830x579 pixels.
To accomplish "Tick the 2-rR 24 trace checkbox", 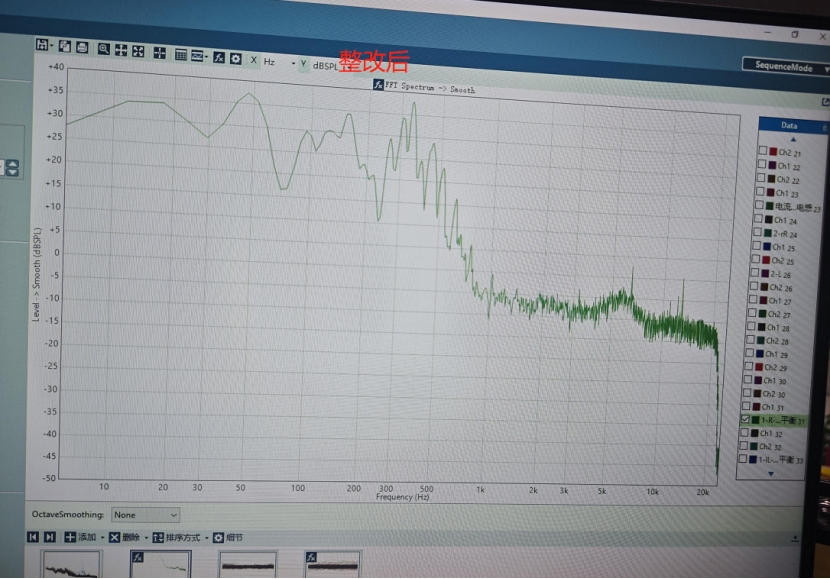I will click(757, 232).
